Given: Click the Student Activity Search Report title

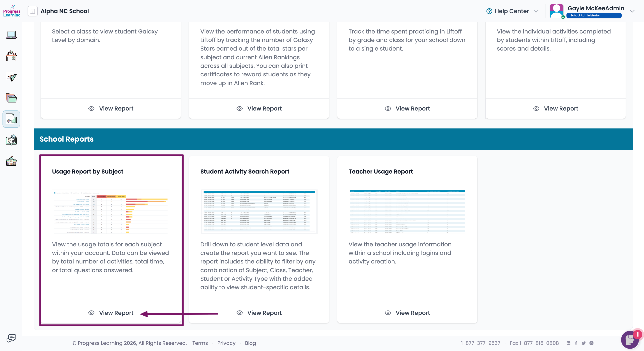Looking at the screenshot, I should [x=245, y=172].
